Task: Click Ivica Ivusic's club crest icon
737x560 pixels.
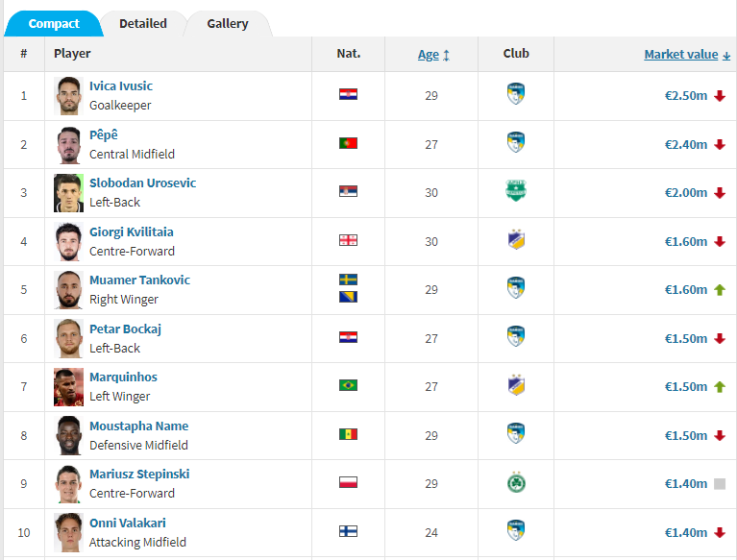Action: click(516, 94)
